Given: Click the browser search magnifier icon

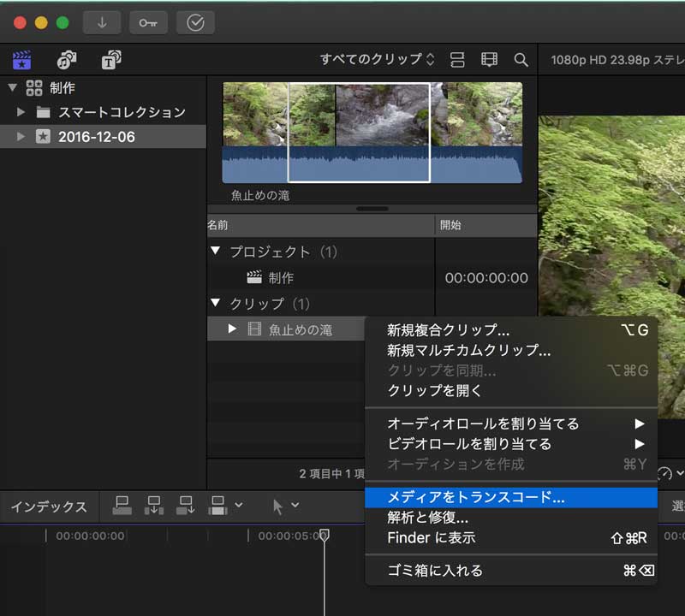Looking at the screenshot, I should 521,60.
